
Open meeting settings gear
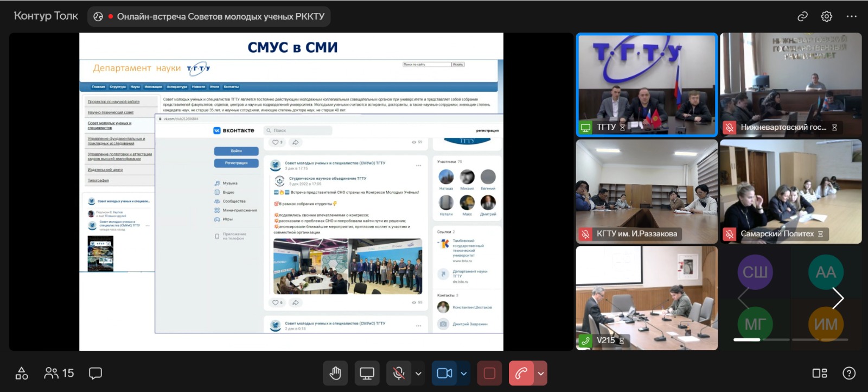[826, 16]
